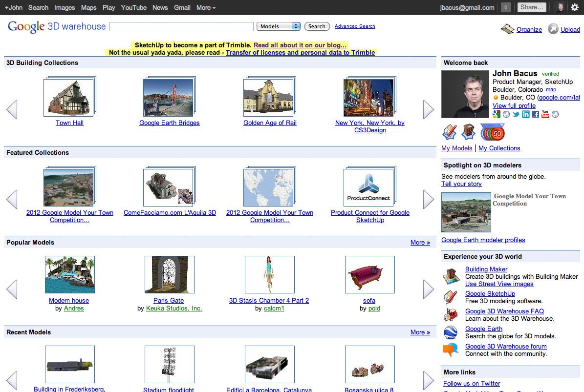Open the YouTube icon in profile

(x=545, y=114)
